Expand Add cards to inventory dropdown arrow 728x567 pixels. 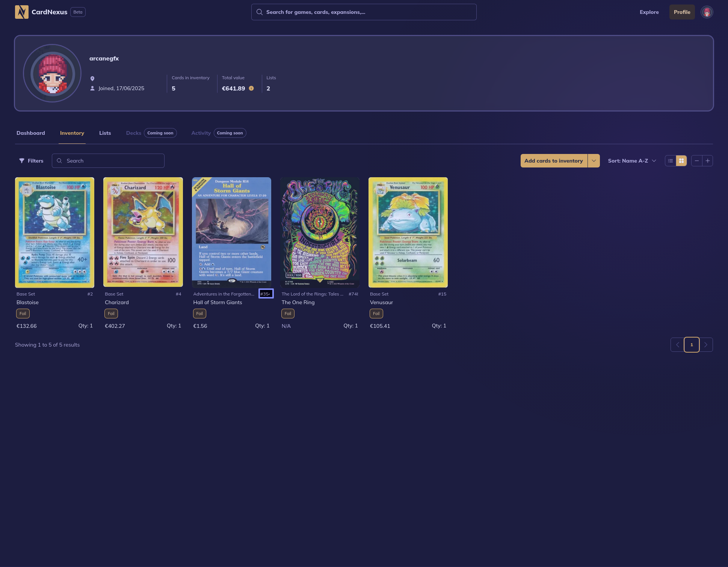coord(594,161)
